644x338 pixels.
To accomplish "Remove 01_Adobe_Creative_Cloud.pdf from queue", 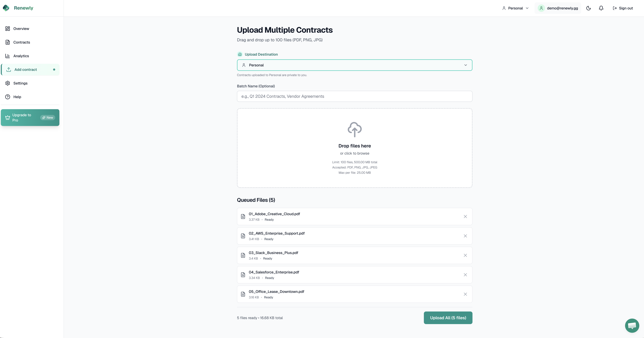I will coord(465,216).
